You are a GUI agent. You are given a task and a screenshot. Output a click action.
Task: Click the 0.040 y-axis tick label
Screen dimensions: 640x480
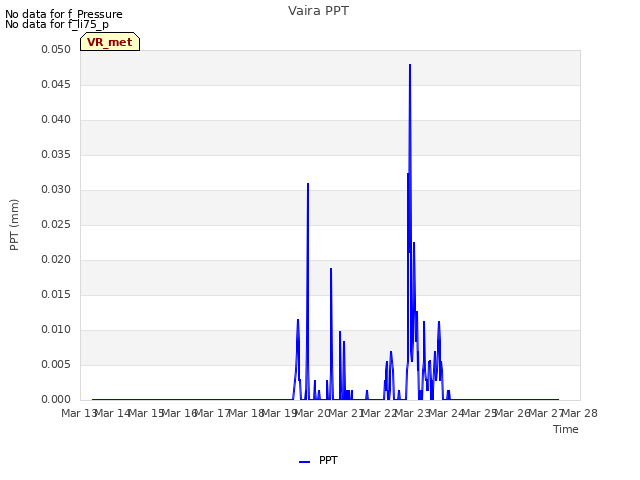56,120
